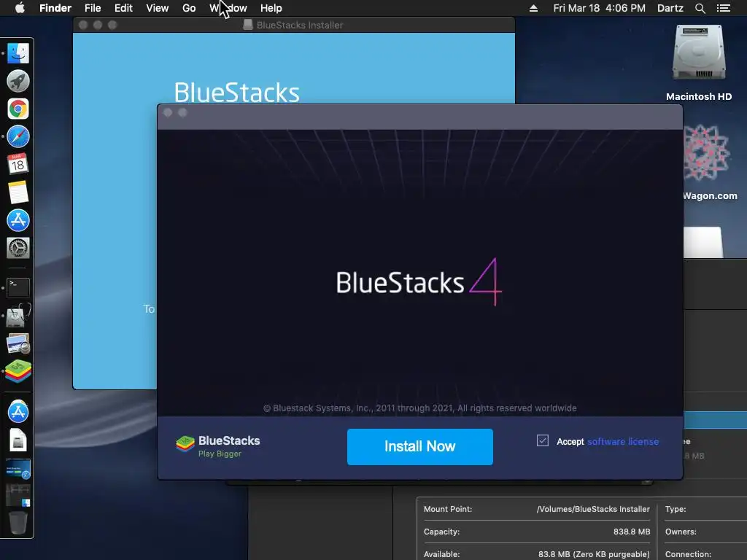Click the date and time display

pyautogui.click(x=600, y=8)
